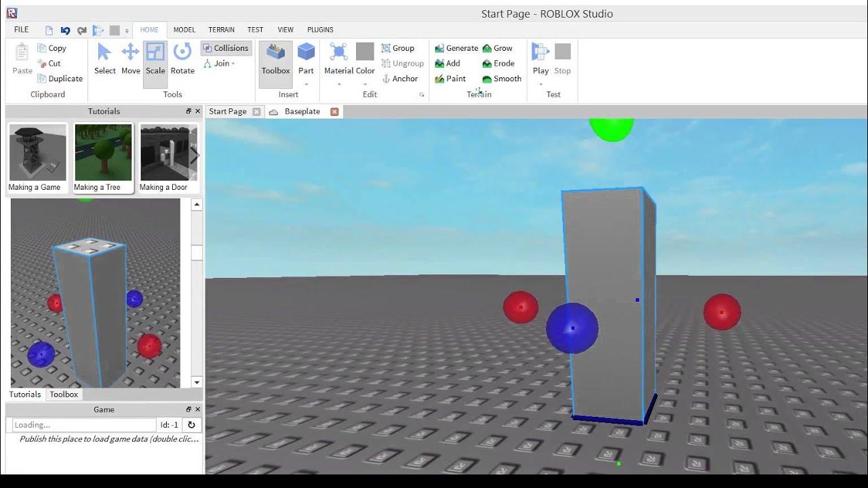This screenshot has width=868, height=488.
Task: Anchor the selected part
Action: 400,79
